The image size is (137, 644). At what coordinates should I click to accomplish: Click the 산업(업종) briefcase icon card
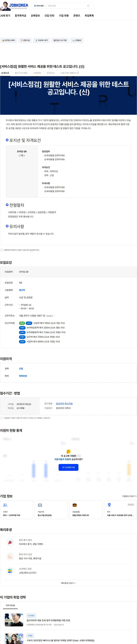[x=86, y=509]
